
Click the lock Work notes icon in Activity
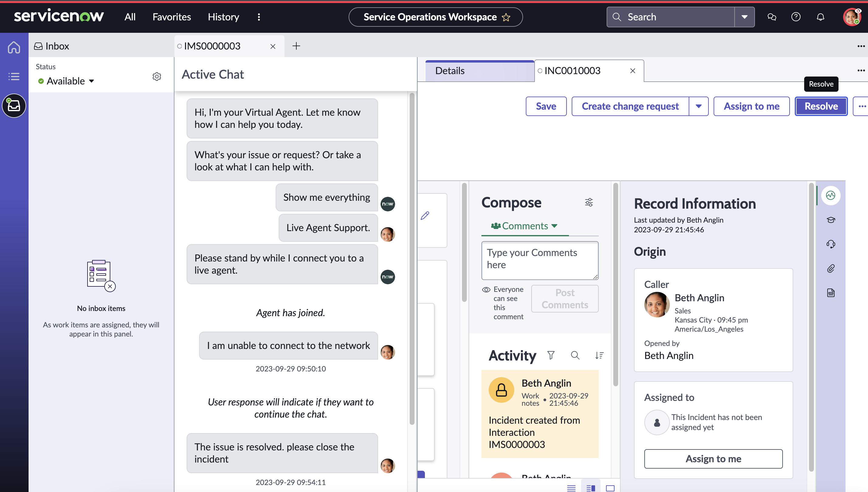pyautogui.click(x=501, y=390)
